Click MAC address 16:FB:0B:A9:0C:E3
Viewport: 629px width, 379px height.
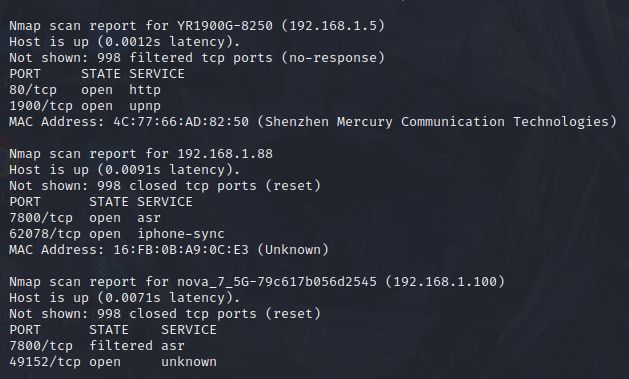(x=181, y=250)
